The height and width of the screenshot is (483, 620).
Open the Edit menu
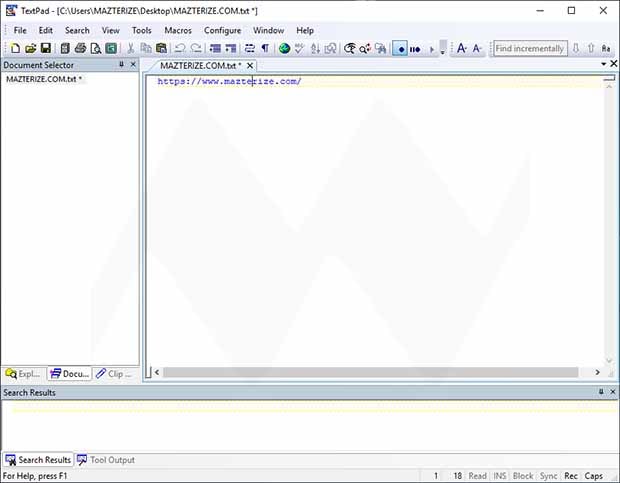click(45, 30)
